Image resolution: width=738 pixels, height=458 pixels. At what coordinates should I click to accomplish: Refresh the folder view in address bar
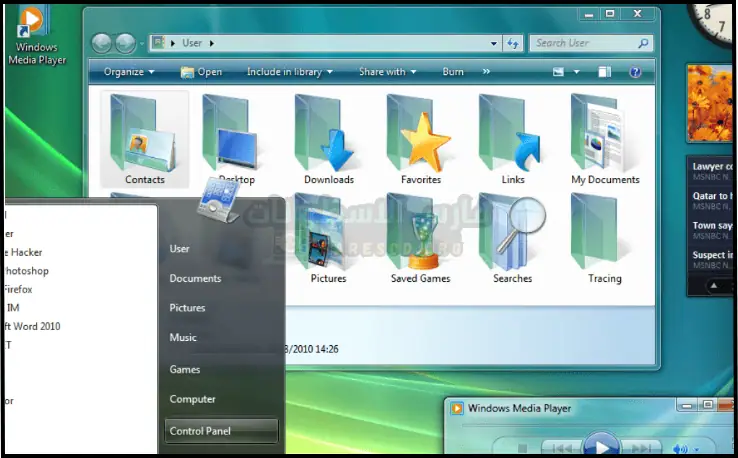tap(514, 44)
